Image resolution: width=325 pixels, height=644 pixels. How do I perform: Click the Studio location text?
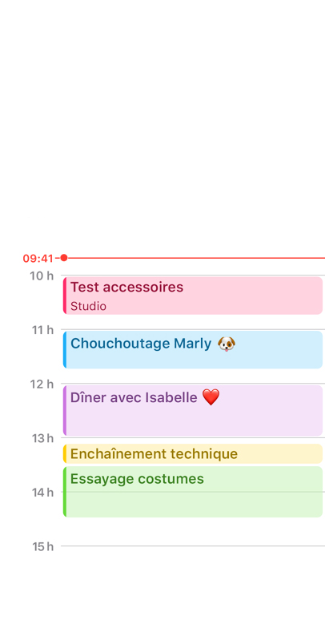[x=88, y=307]
